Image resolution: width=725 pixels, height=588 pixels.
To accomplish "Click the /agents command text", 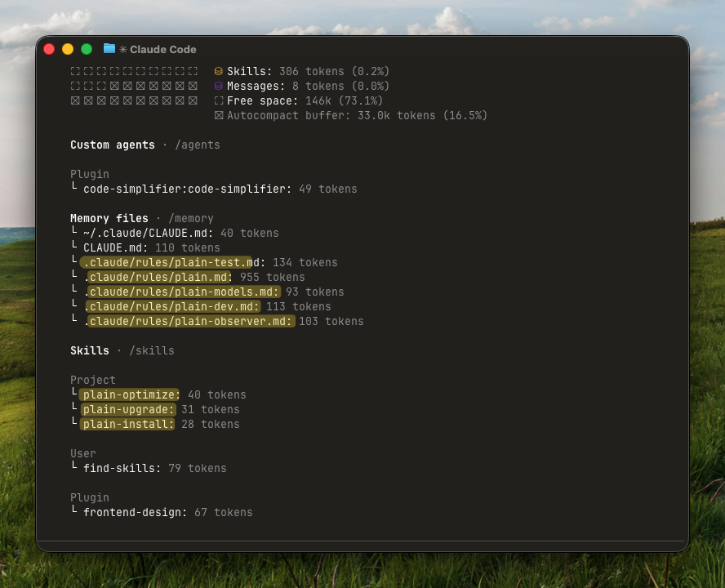I will point(197,145).
